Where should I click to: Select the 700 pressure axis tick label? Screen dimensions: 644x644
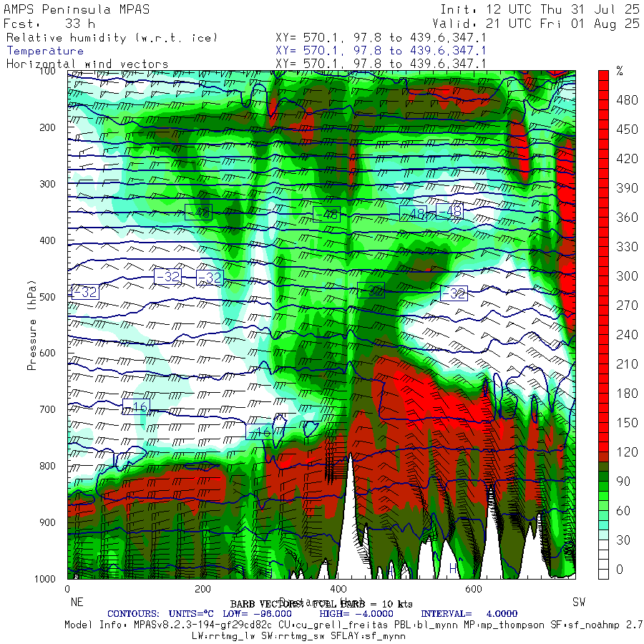(47, 409)
